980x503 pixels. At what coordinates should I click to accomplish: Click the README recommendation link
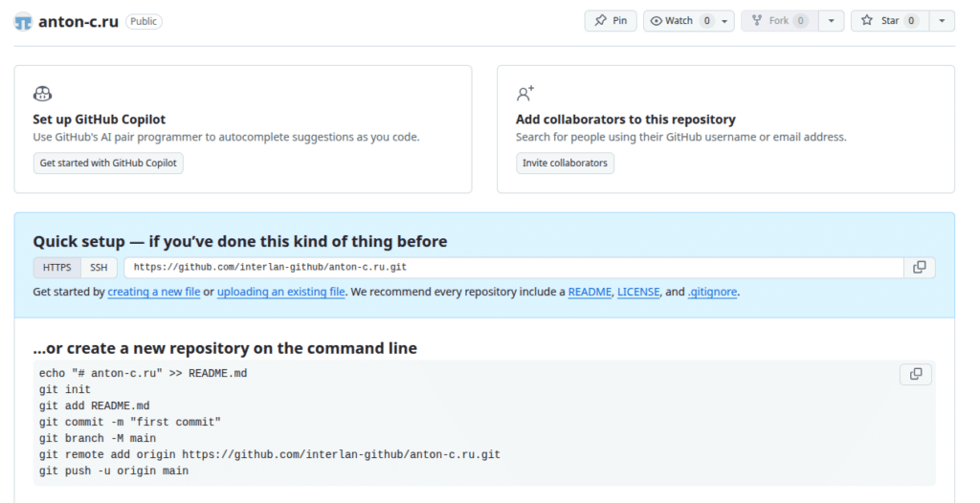pos(589,292)
